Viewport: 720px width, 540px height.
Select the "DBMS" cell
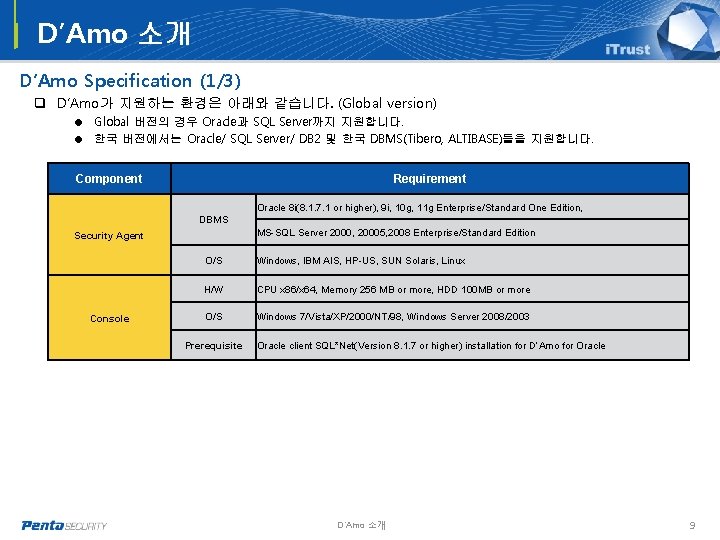pos(214,219)
